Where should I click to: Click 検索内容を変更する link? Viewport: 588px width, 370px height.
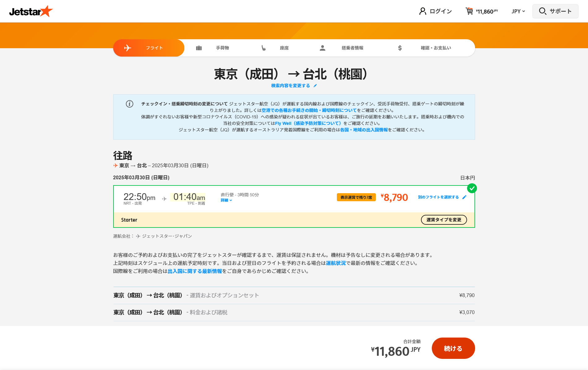tap(290, 86)
